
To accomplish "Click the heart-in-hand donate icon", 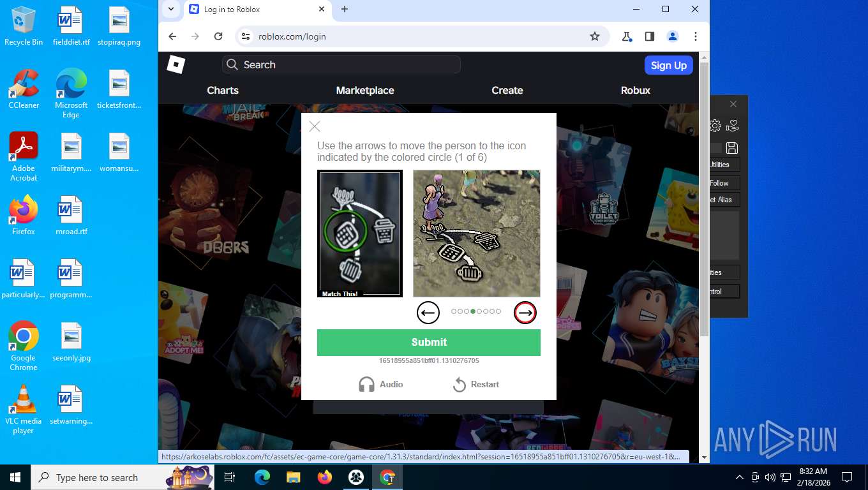I will pyautogui.click(x=733, y=126).
